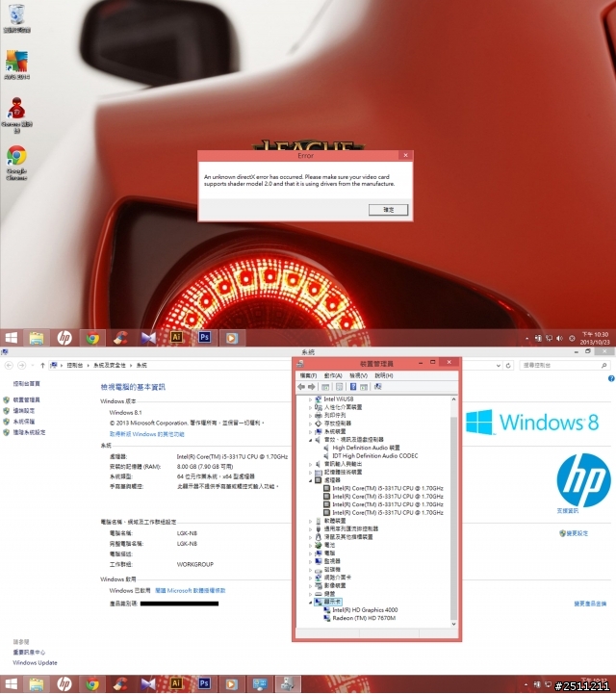Click the HP 支援資訊 link under the HP logo

[x=567, y=511]
